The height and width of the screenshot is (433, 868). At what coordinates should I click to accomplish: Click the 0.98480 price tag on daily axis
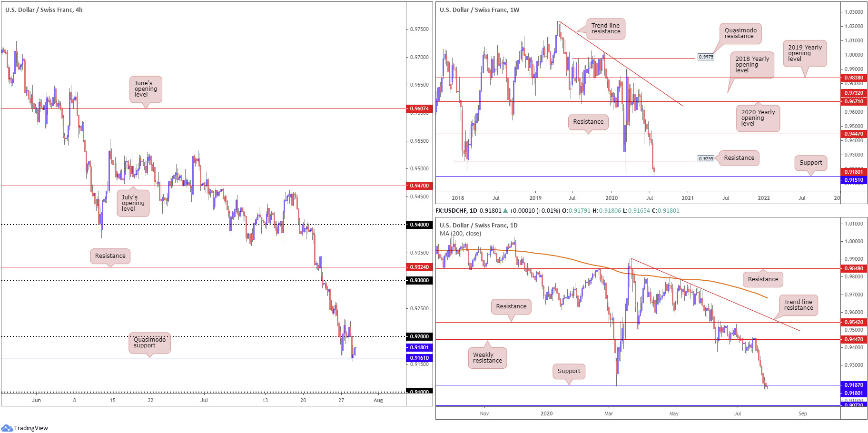(x=854, y=268)
